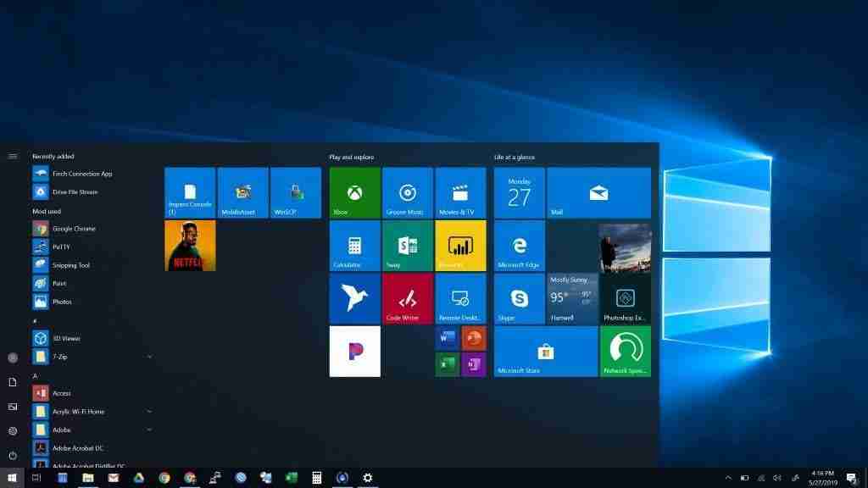Viewport: 868px width, 488px height.
Task: Show hidden system tray icons
Action: coord(728,478)
